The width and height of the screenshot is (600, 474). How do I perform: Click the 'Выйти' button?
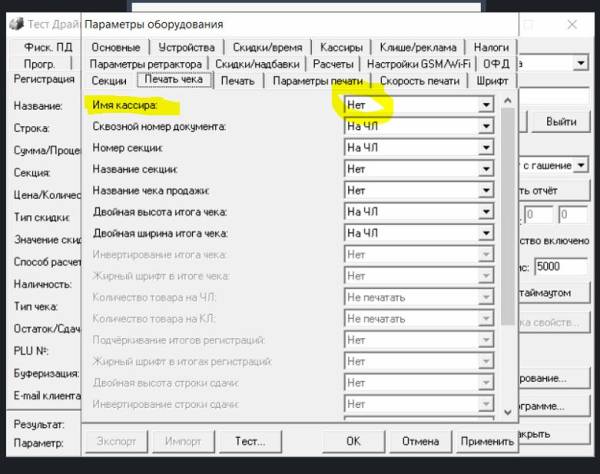[x=561, y=122]
